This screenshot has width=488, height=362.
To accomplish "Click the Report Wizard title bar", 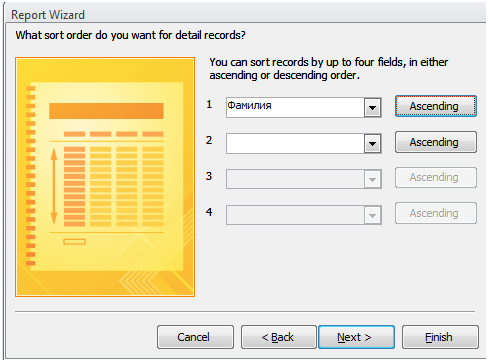I will click(x=246, y=15).
